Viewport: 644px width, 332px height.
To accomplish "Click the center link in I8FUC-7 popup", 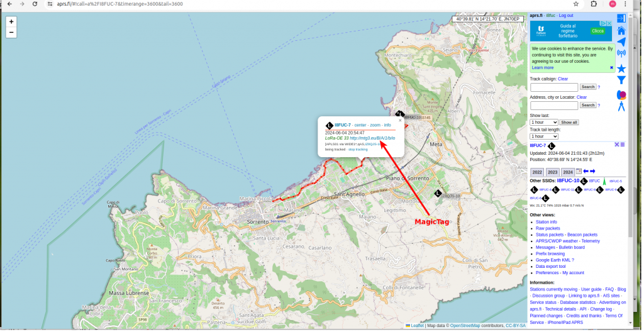I will [x=360, y=125].
